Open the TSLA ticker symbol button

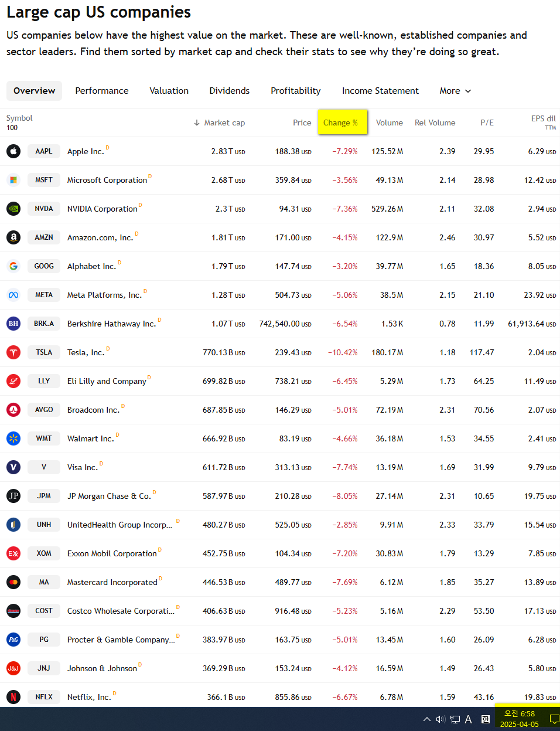pyautogui.click(x=44, y=352)
